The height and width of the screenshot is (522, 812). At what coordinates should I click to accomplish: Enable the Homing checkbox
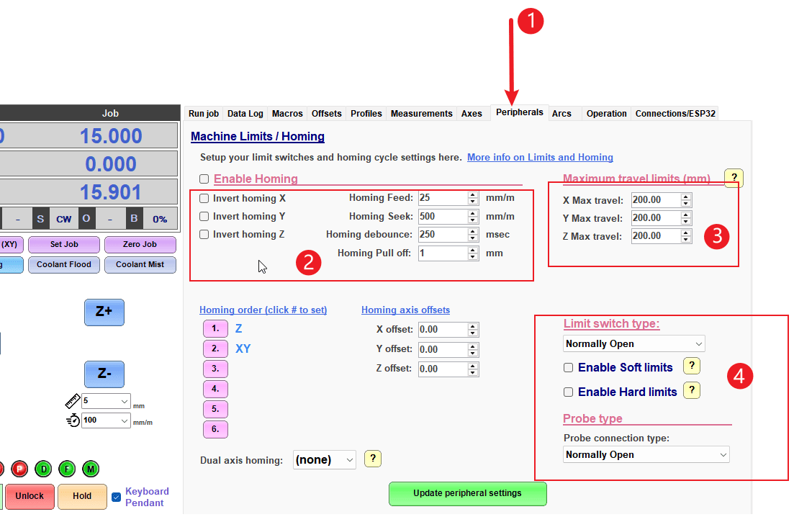point(204,179)
